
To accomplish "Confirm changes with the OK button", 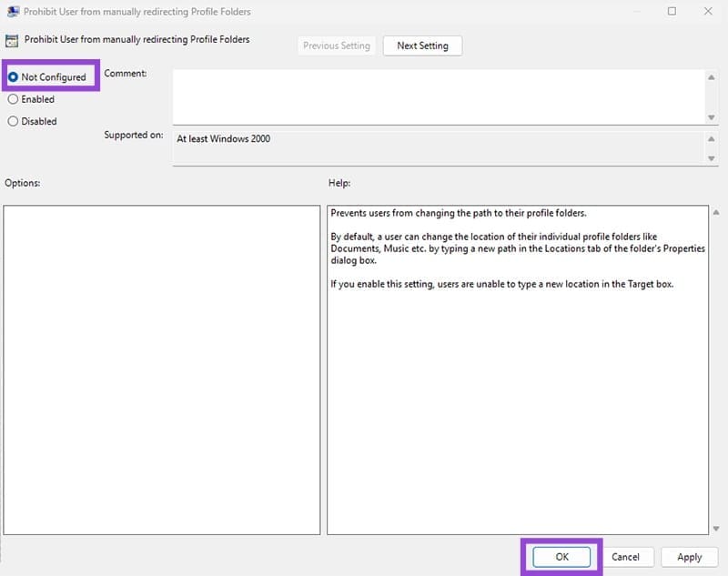I will point(561,557).
